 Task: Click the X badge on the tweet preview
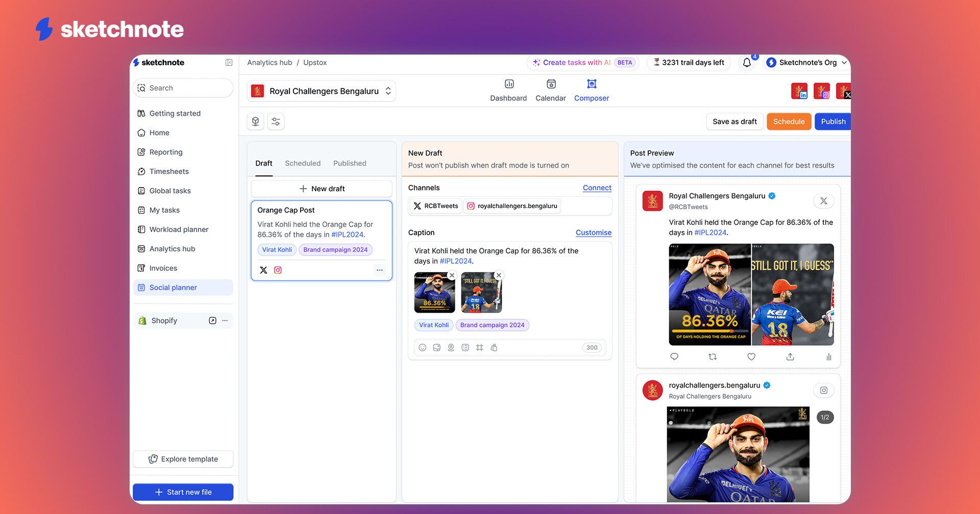tap(824, 201)
